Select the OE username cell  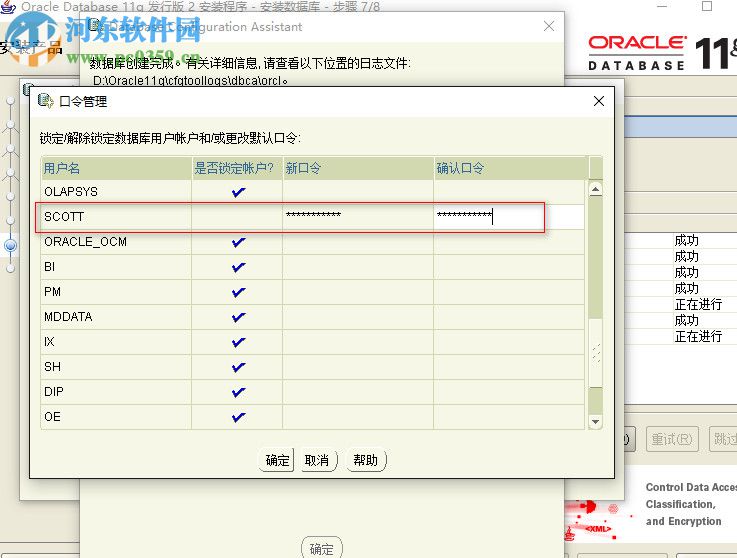pyautogui.click(x=116, y=417)
